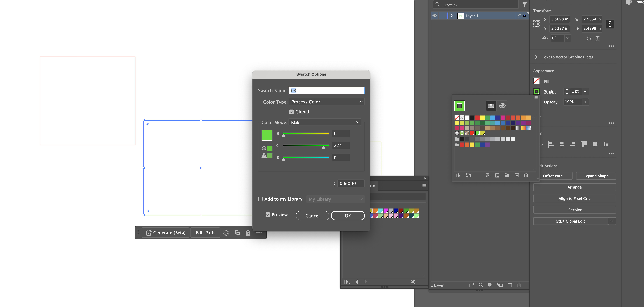Viewport: 644px width, 307px height.
Task: Expand the Color Type dropdown
Action: tap(327, 102)
